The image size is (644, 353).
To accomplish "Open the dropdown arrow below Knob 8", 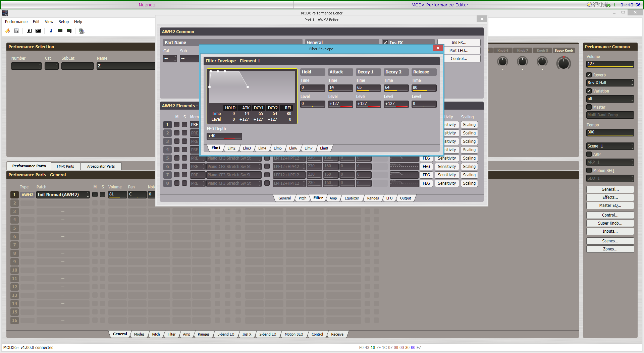I will (542, 69).
